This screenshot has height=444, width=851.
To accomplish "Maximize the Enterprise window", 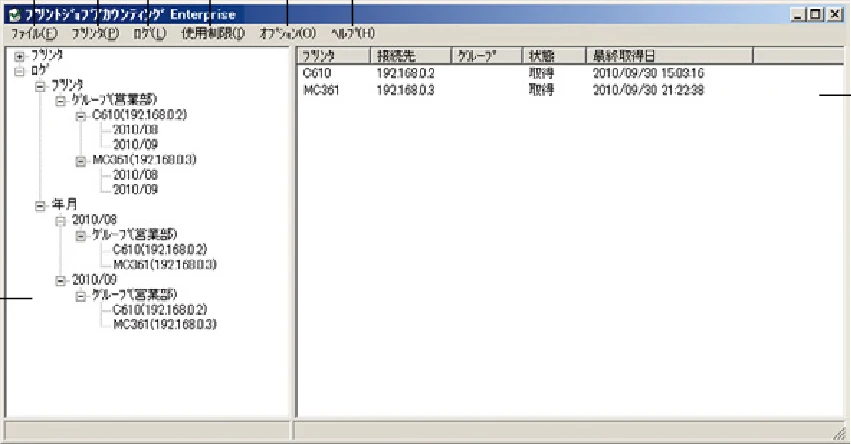I will pyautogui.click(x=815, y=15).
